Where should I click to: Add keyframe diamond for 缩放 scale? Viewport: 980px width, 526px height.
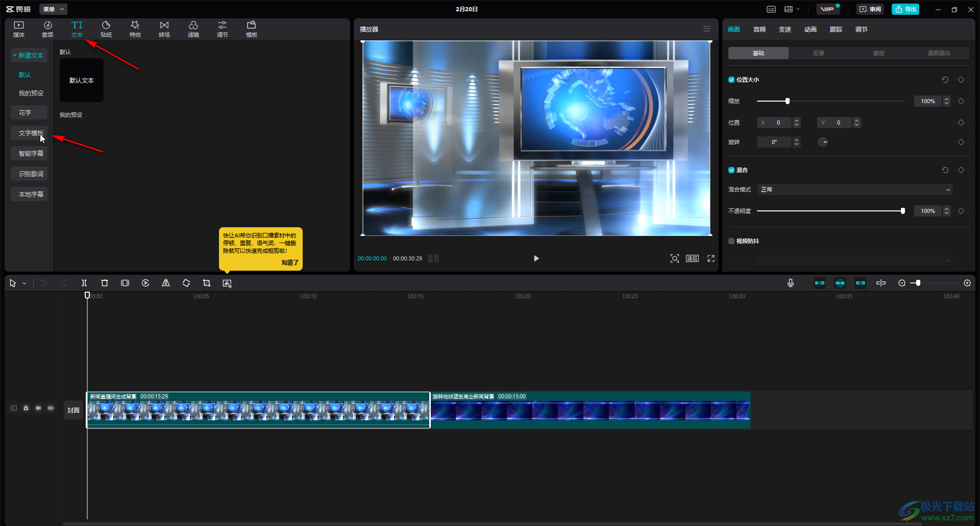(961, 101)
